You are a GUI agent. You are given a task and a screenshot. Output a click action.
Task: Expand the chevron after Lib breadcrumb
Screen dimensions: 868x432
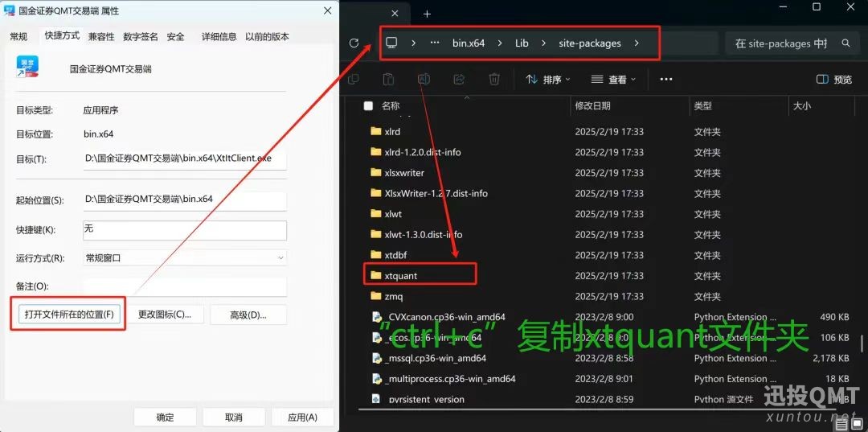[543, 43]
